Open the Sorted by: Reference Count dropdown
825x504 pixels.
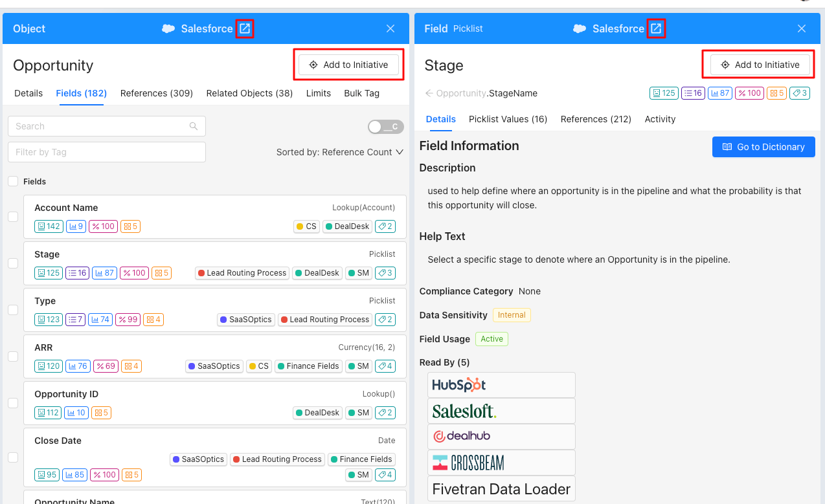pyautogui.click(x=340, y=152)
